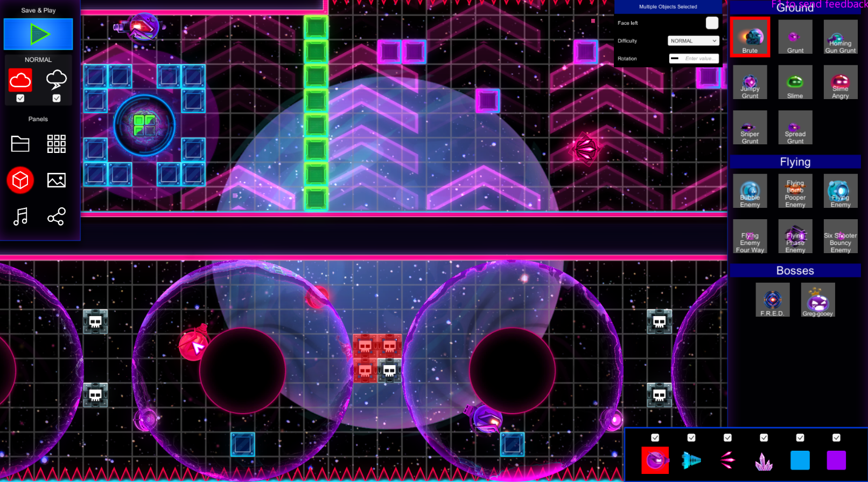Uncheck the box above the crystal icon
Screen dimensions: 868x482
764,438
